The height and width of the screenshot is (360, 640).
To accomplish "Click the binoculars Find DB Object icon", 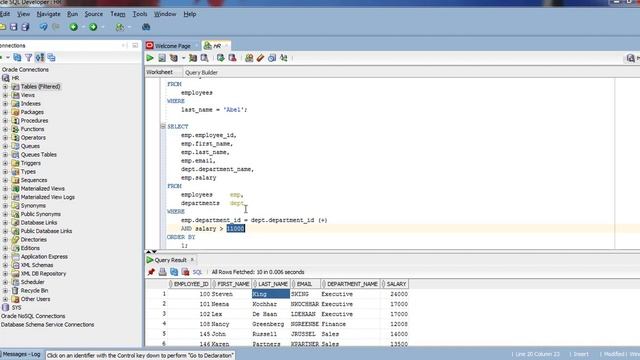I will [x=146, y=27].
